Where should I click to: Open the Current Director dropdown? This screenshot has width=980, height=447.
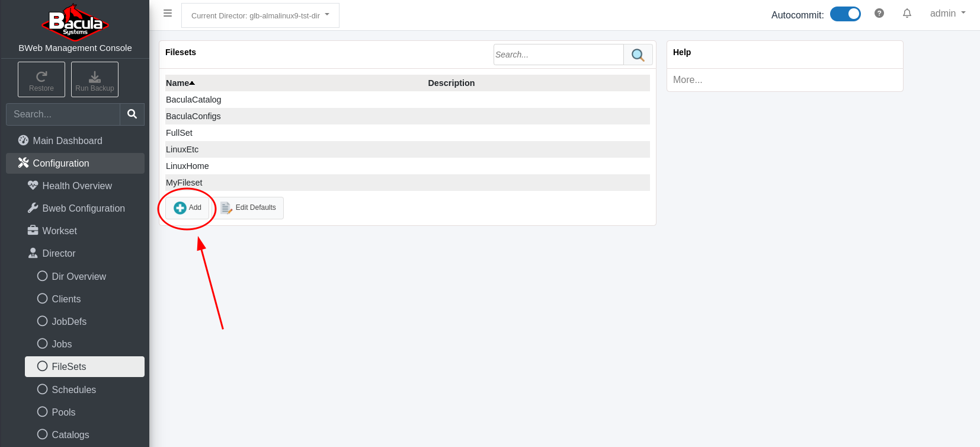(260, 15)
